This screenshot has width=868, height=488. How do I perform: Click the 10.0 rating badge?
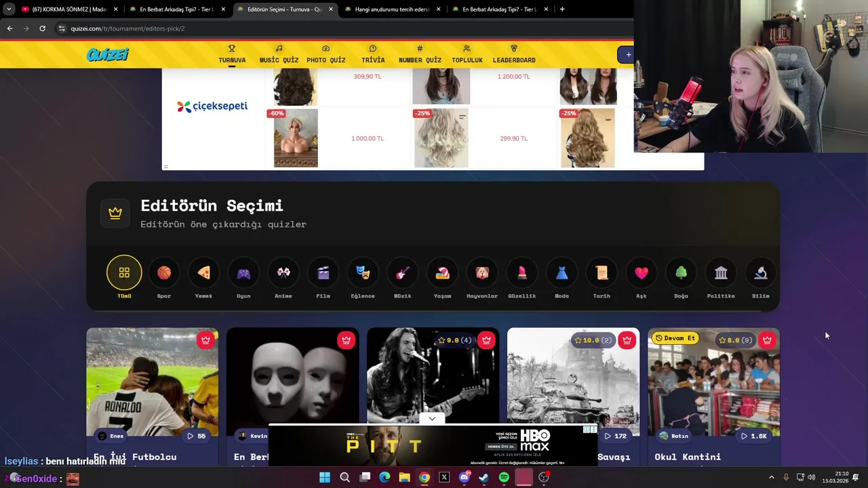[x=592, y=340]
